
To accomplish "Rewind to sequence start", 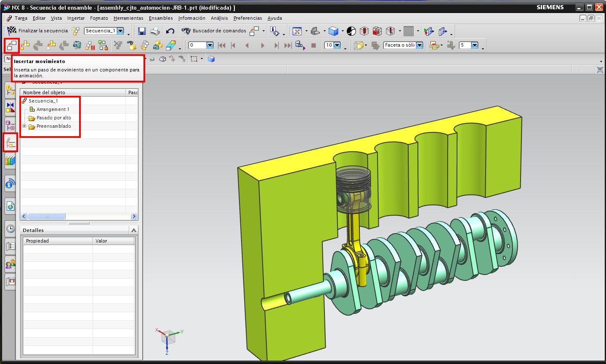I will 222,45.
